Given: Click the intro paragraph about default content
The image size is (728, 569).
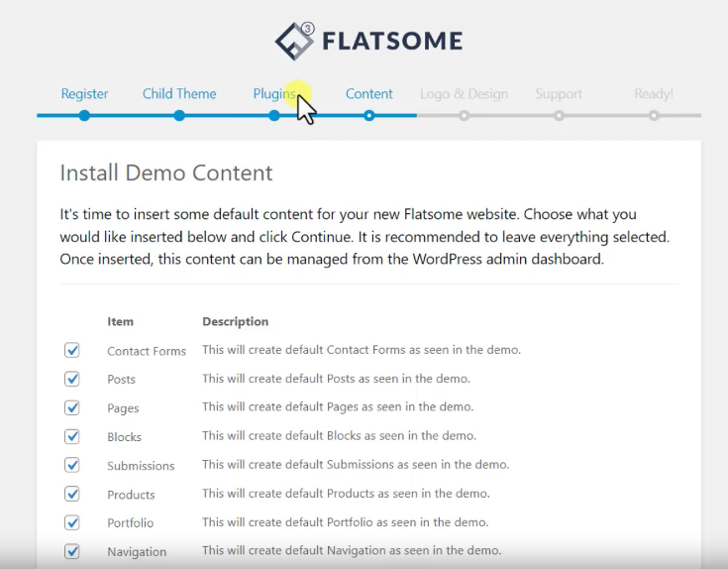Looking at the screenshot, I should (364, 237).
